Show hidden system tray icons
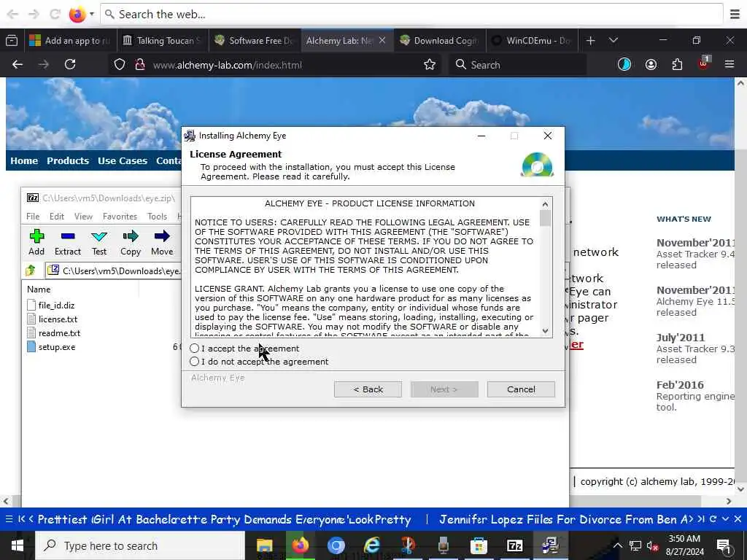Screen dimensions: 747x560 tap(617, 545)
